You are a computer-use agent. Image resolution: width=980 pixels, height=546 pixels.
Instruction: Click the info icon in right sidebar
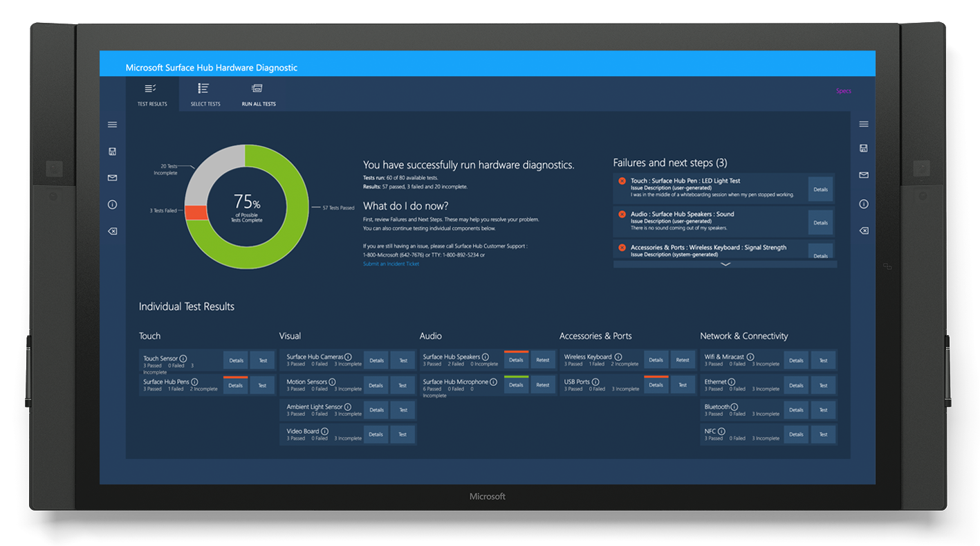point(863,204)
